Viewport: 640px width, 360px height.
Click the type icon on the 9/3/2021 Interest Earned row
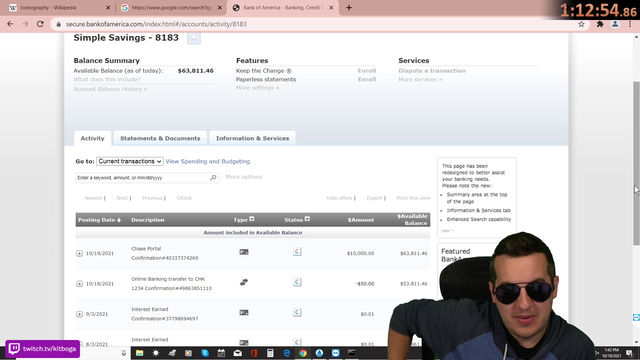coord(244,313)
